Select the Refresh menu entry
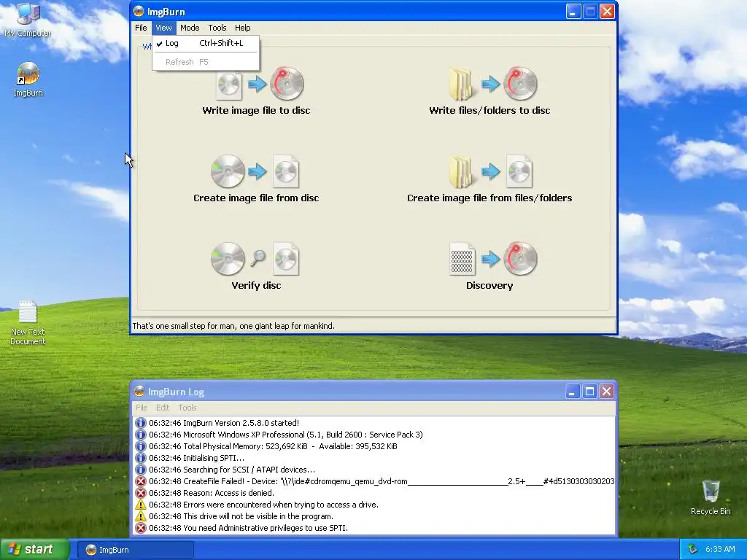This screenshot has width=747, height=560. pyautogui.click(x=206, y=62)
